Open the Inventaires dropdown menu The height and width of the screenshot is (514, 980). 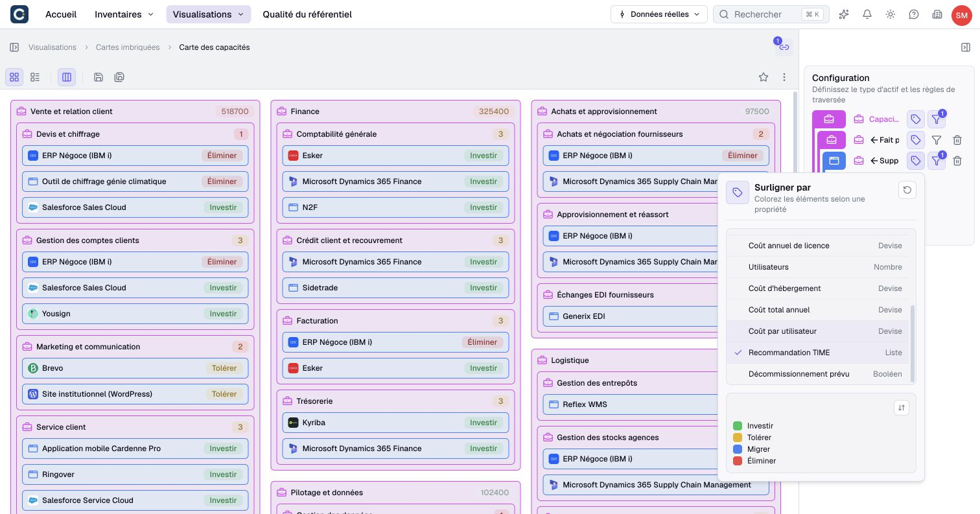pyautogui.click(x=124, y=14)
